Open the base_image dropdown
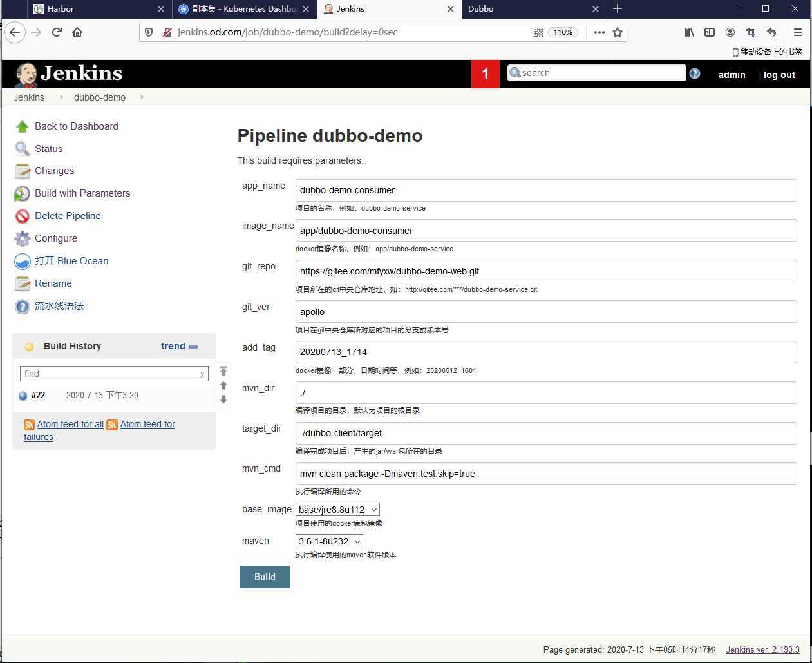 click(x=337, y=510)
